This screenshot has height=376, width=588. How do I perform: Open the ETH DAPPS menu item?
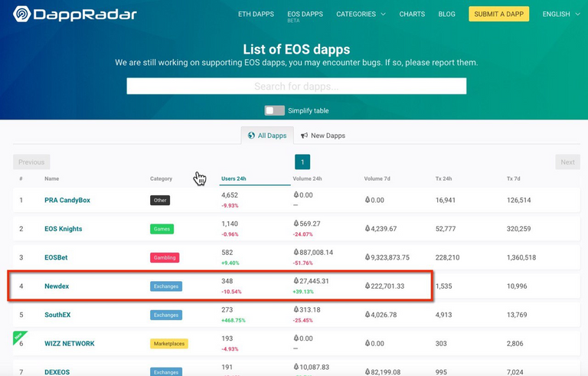pyautogui.click(x=256, y=14)
